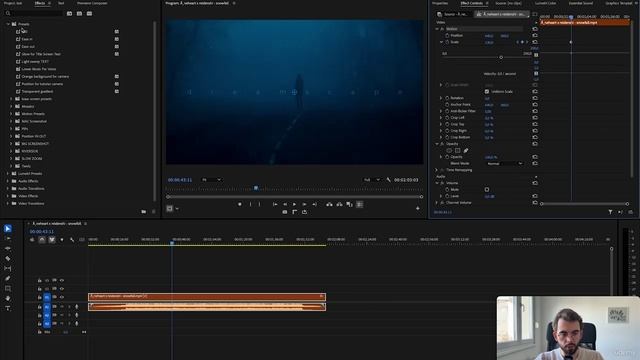This screenshot has height=360, width=640.
Task: Open Program monitor settings wrench
Action: click(389, 180)
